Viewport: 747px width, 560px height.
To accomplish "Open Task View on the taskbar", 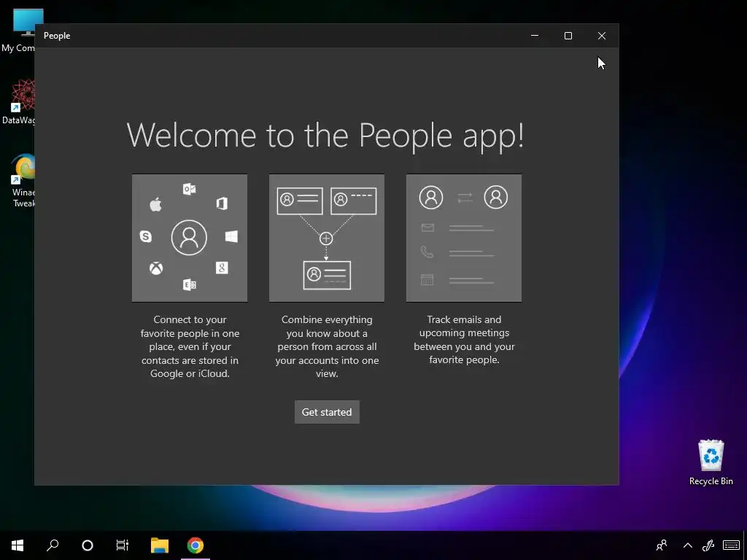I will 123,545.
